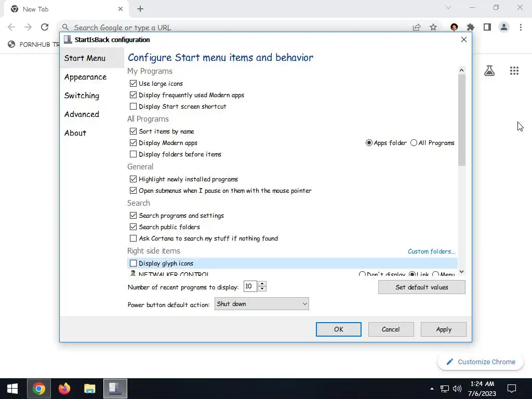
Task: Toggle Chrome side panel icon
Action: pos(487,27)
